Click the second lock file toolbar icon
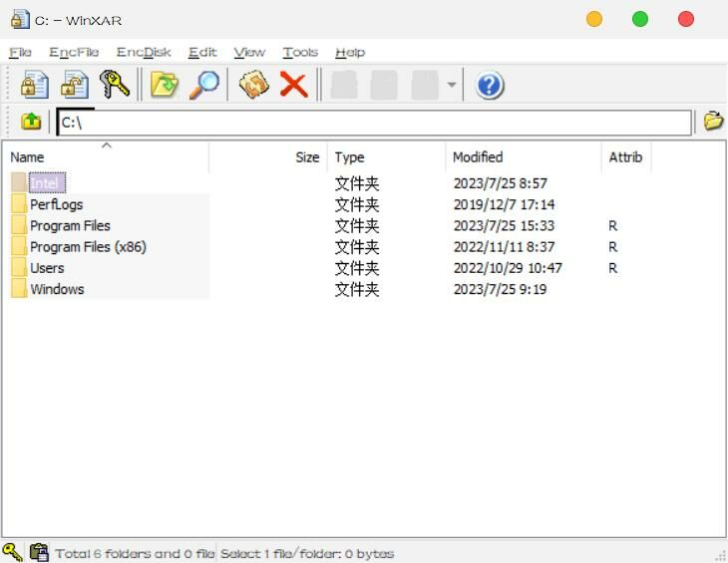Screen dimensions: 728x563 75,85
